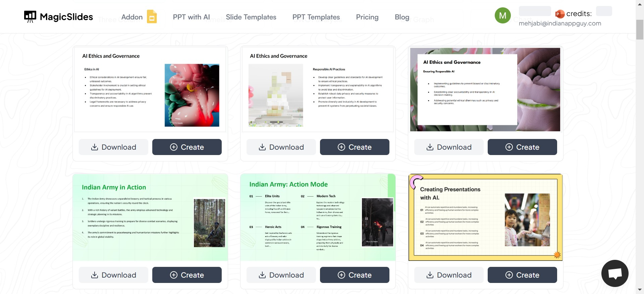Image resolution: width=644 pixels, height=294 pixels.
Task: Create from 'Ensuring Responsible AI' slide
Action: [x=522, y=147]
